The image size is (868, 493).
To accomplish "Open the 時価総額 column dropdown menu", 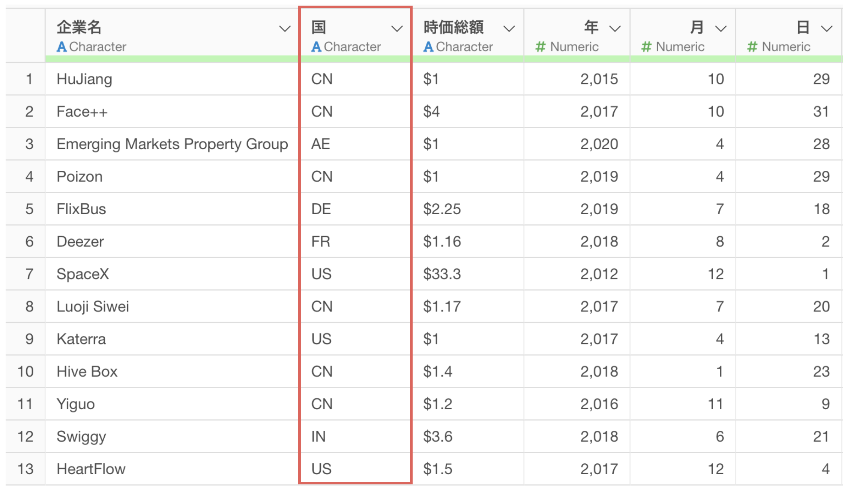I will [509, 29].
